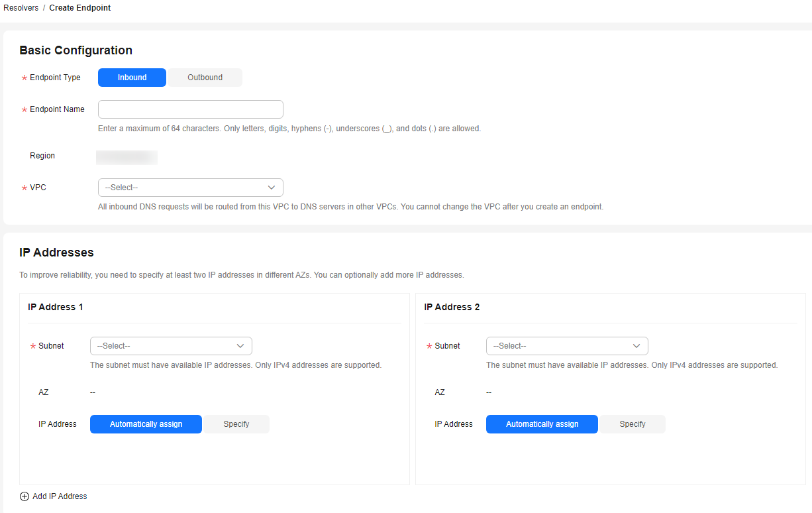Click the subnet IPv4 hint in IP Address 1
The height and width of the screenshot is (513, 812).
(236, 365)
